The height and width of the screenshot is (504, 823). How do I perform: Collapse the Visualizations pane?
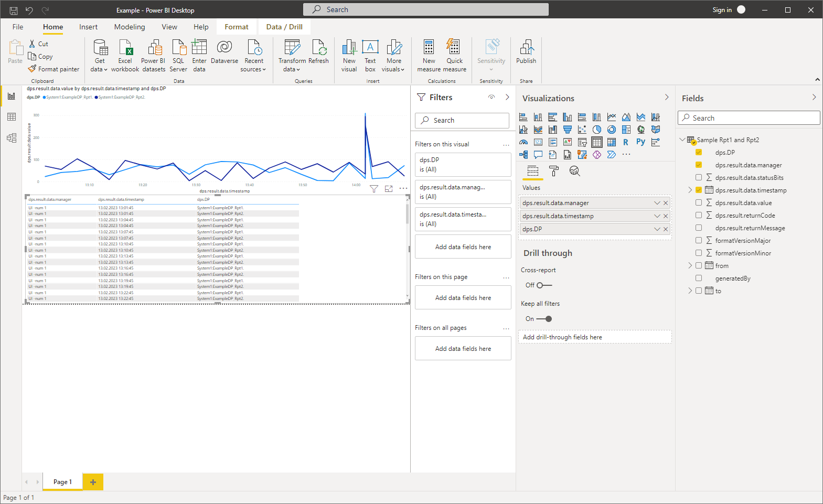(x=667, y=98)
